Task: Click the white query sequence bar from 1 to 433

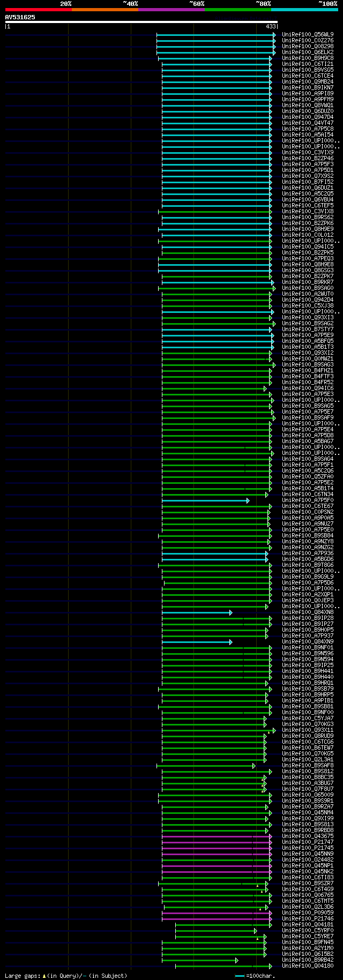Action: click(x=141, y=22)
